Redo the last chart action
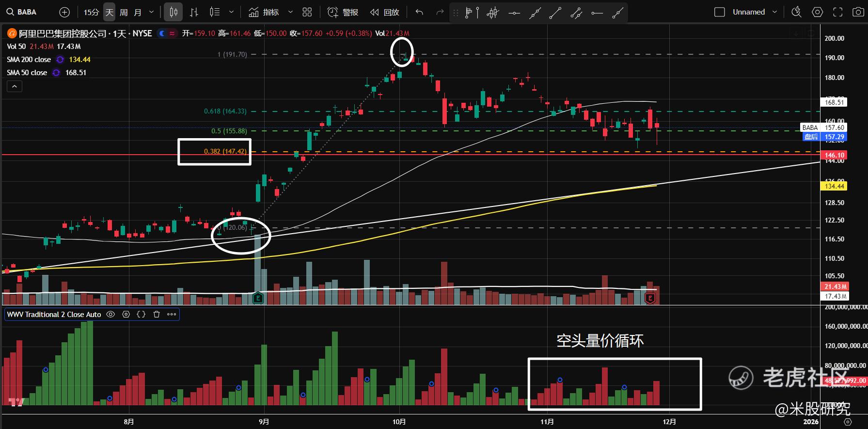Viewport: 868px width, 429px height. [440, 12]
